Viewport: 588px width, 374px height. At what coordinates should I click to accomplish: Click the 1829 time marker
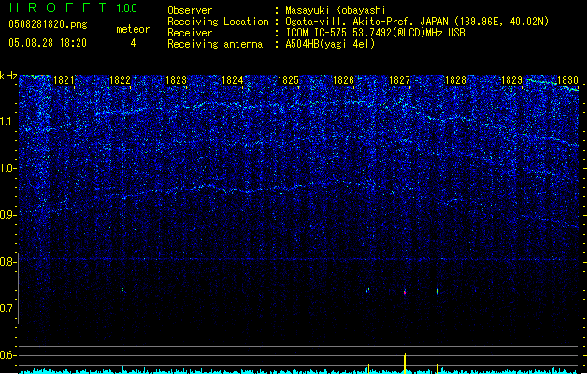pos(511,80)
